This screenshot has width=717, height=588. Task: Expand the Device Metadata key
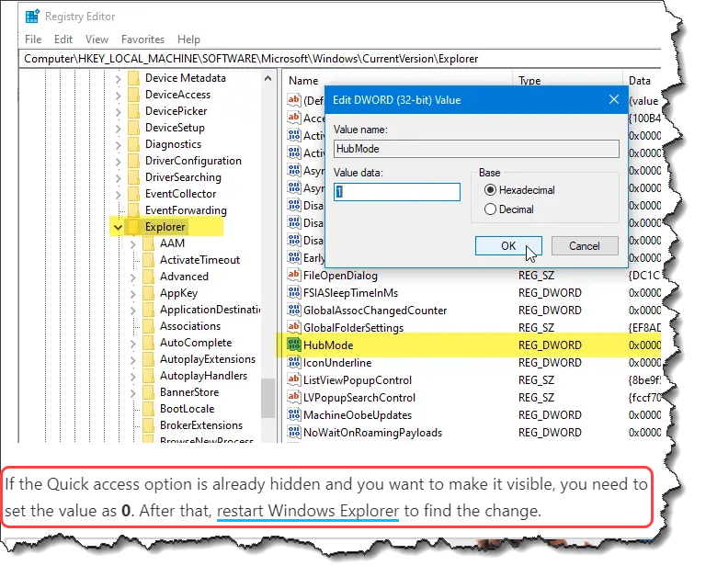point(118,79)
